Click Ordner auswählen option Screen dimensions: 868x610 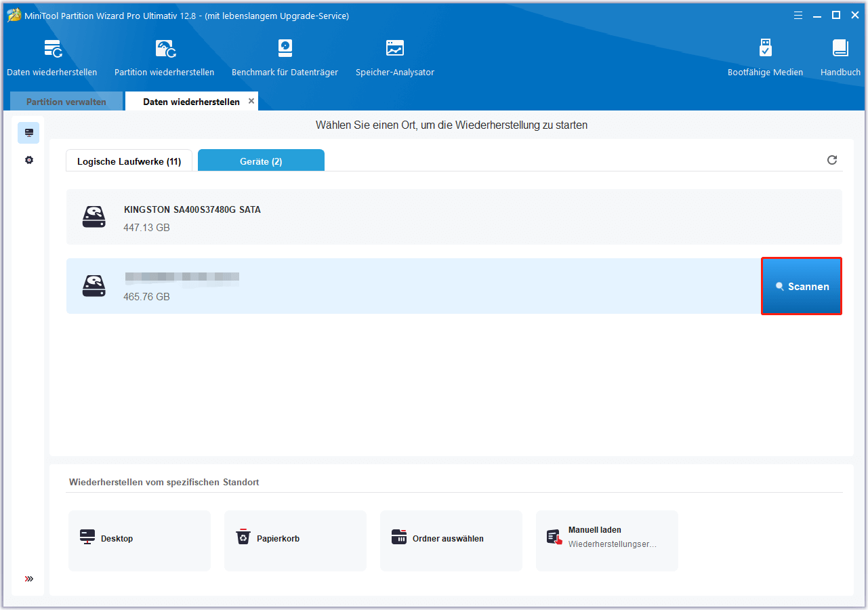451,541
